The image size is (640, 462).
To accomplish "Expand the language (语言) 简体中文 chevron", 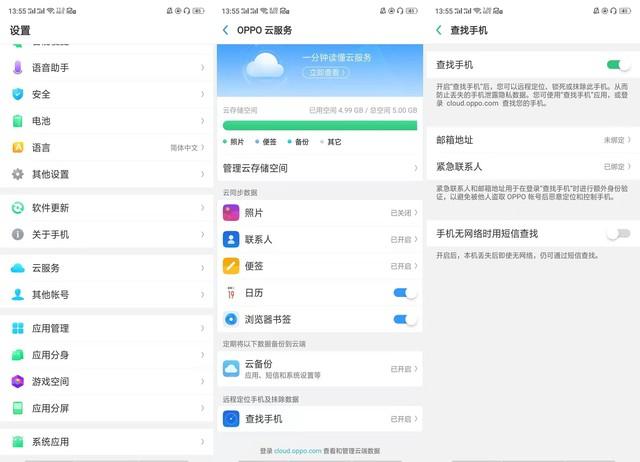I will (x=203, y=147).
